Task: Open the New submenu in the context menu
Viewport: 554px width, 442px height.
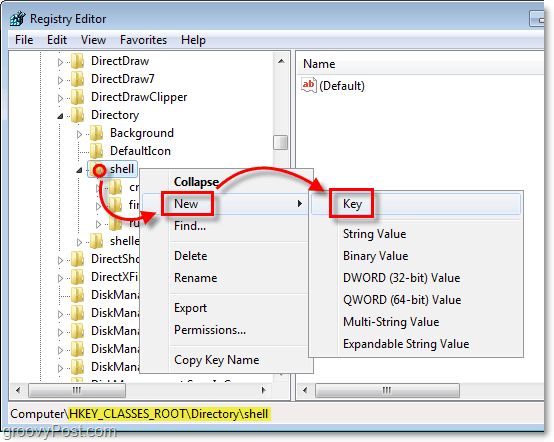Action: [x=225, y=204]
